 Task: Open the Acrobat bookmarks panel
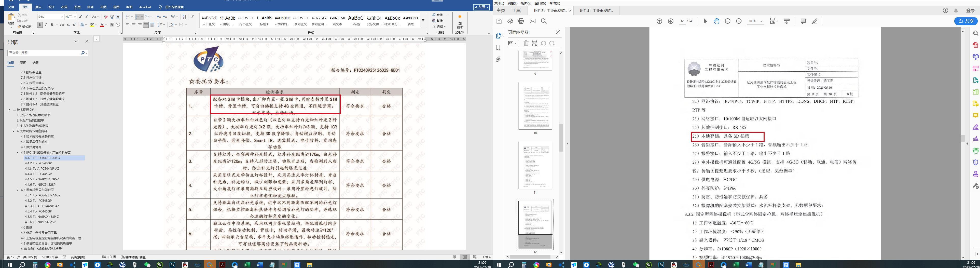pyautogui.click(x=498, y=48)
